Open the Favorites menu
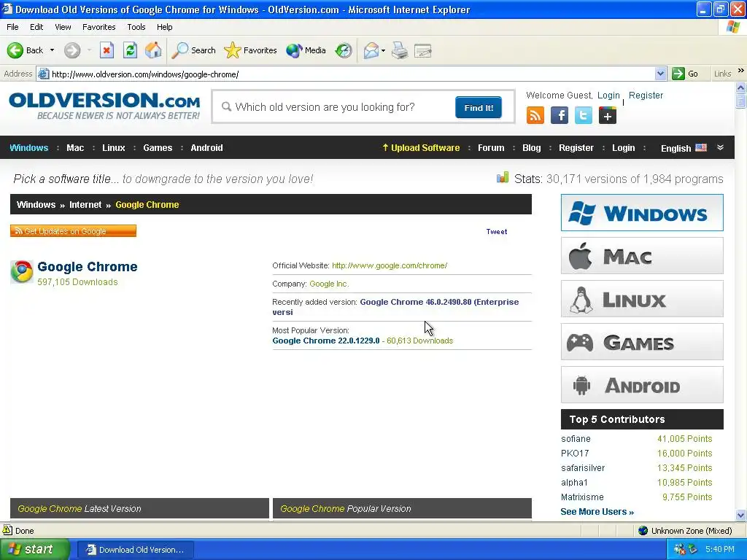Viewport: 747px width, 560px height. pos(98,27)
